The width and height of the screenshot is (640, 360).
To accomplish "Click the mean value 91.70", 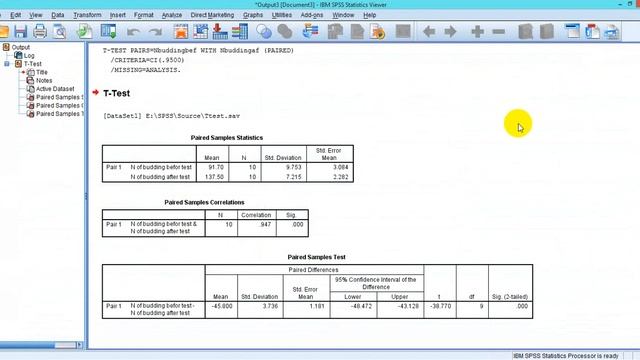I will pos(216,167).
